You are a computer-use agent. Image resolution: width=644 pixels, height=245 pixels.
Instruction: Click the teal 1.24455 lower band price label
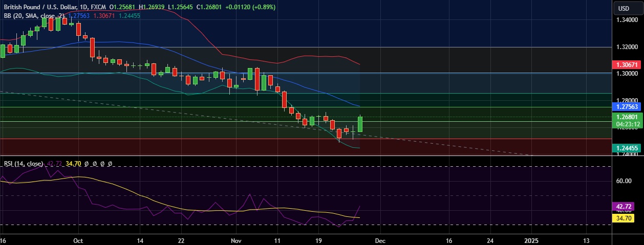[x=628, y=148]
